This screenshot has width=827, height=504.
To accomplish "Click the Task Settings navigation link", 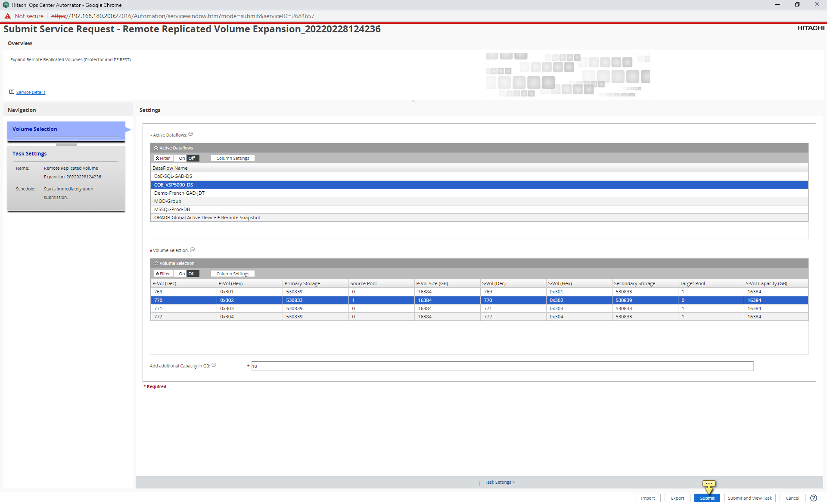I will coord(499,482).
